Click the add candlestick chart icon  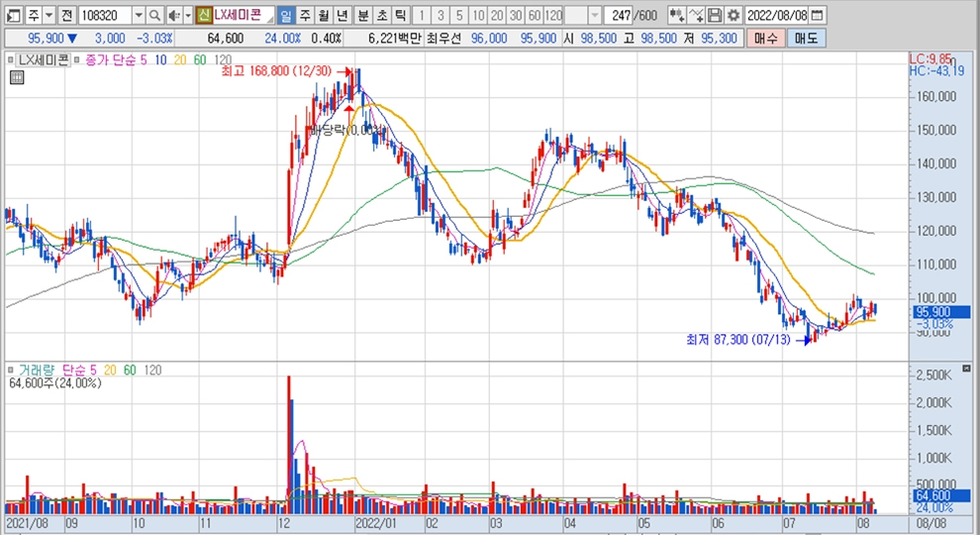pyautogui.click(x=676, y=15)
